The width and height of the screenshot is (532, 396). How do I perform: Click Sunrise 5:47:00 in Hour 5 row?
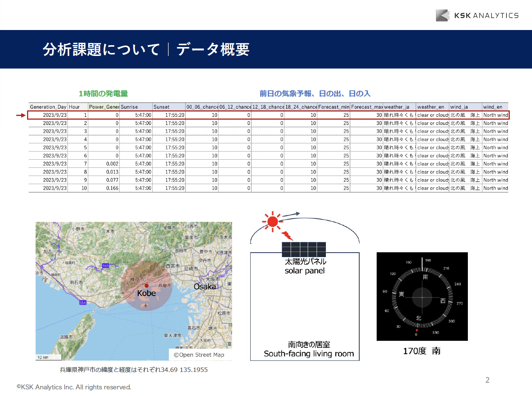(136, 147)
